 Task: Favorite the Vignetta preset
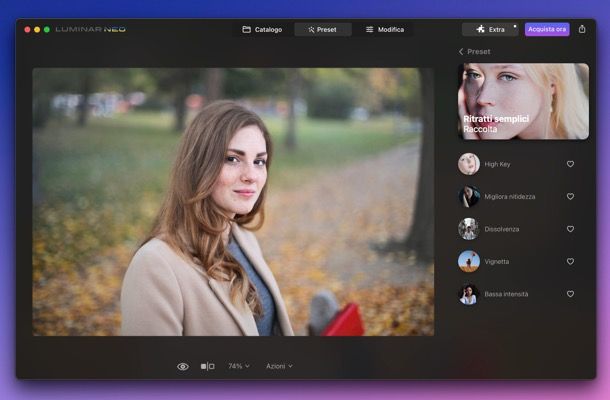pyautogui.click(x=570, y=261)
